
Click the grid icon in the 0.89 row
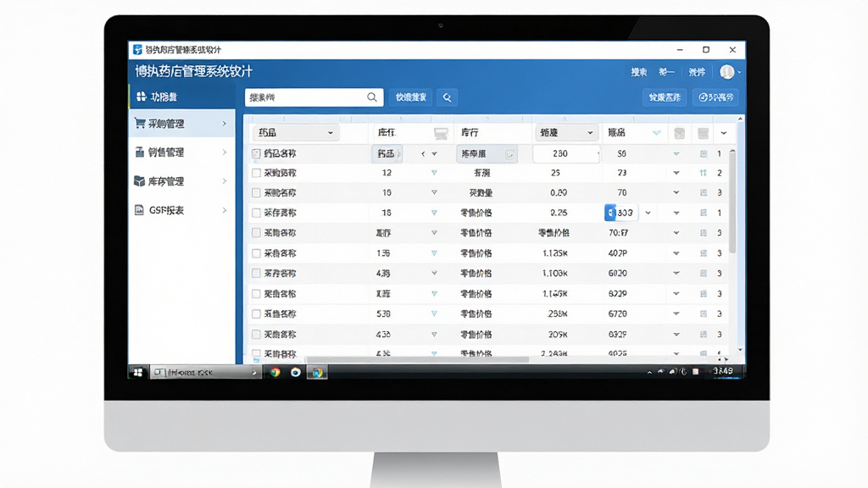coord(704,192)
